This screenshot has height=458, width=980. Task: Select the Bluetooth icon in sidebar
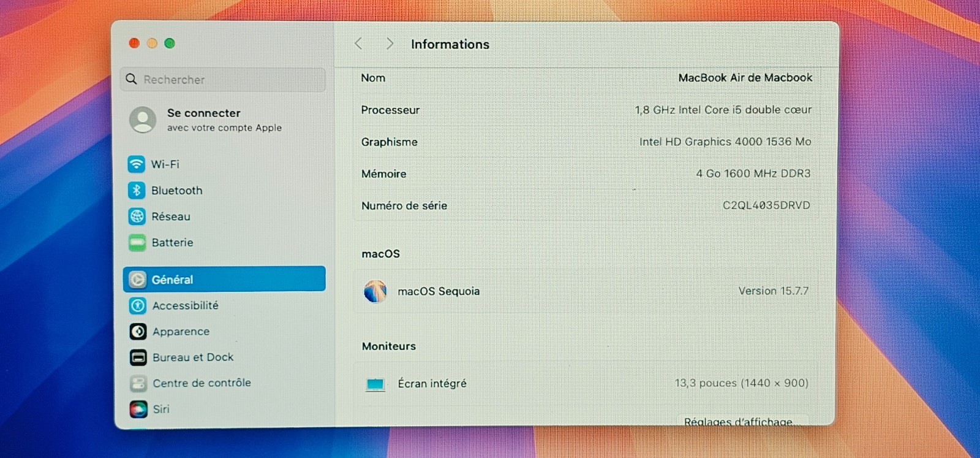point(137,190)
